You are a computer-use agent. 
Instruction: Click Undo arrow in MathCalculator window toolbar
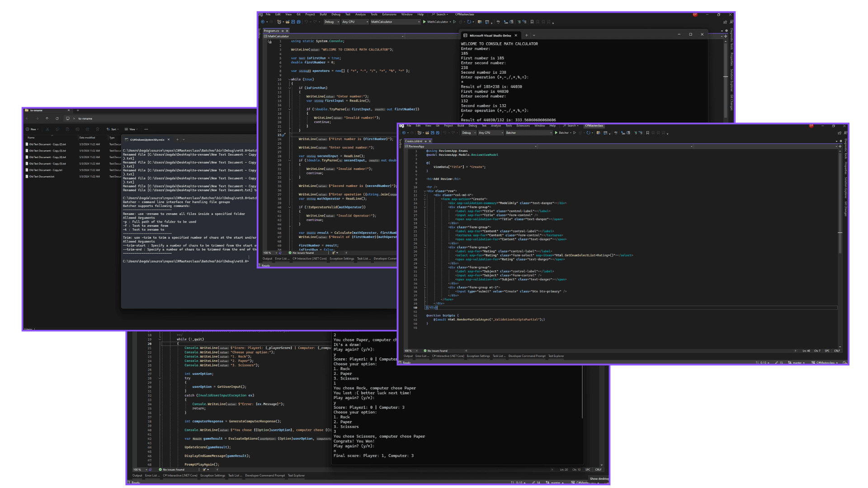pyautogui.click(x=307, y=22)
